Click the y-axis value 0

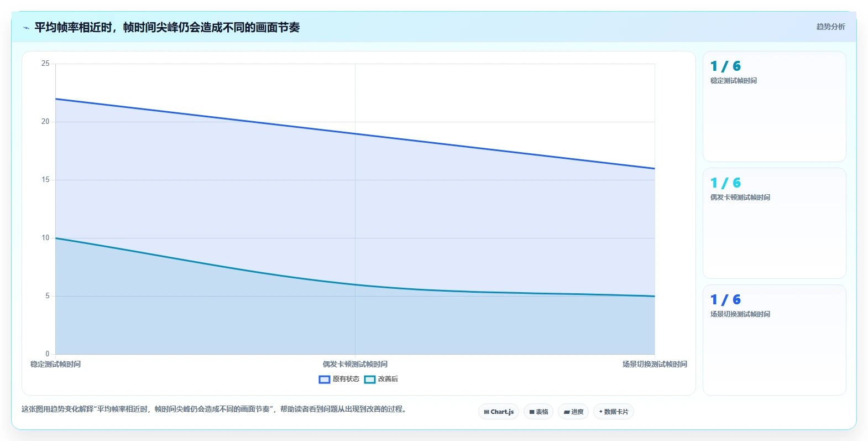click(48, 354)
